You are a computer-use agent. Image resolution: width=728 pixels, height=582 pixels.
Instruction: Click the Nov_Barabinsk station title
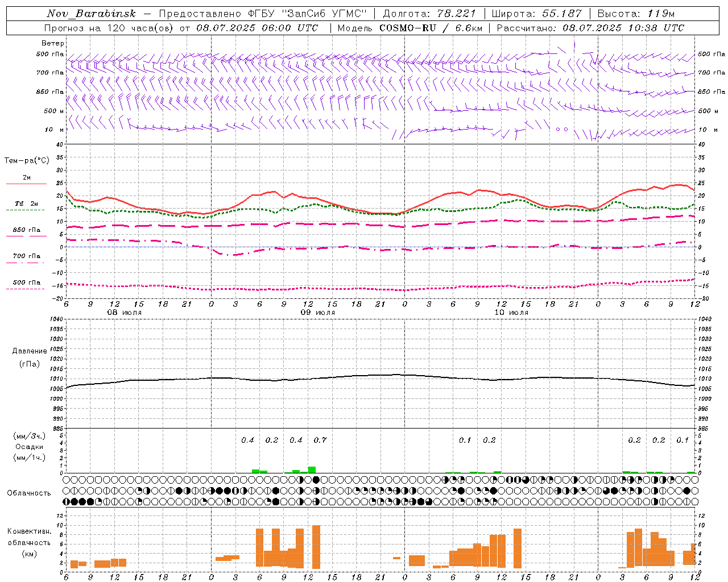pos(91,14)
